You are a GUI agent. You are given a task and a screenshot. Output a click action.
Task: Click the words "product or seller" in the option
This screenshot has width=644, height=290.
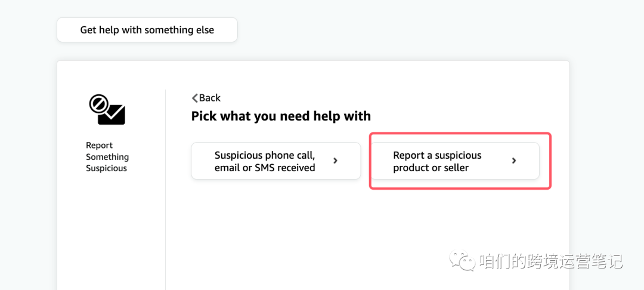point(431,168)
